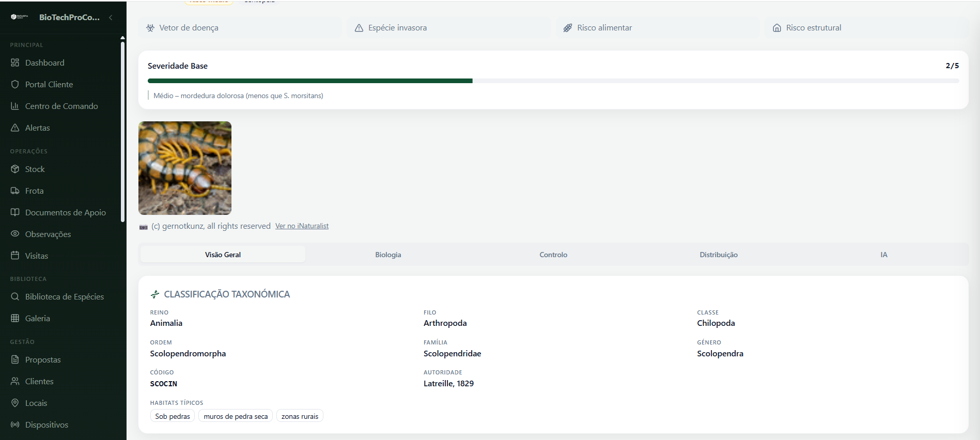Click the Latreille, 1829 authority value
Viewport: 980px width, 440px height.
click(x=448, y=384)
